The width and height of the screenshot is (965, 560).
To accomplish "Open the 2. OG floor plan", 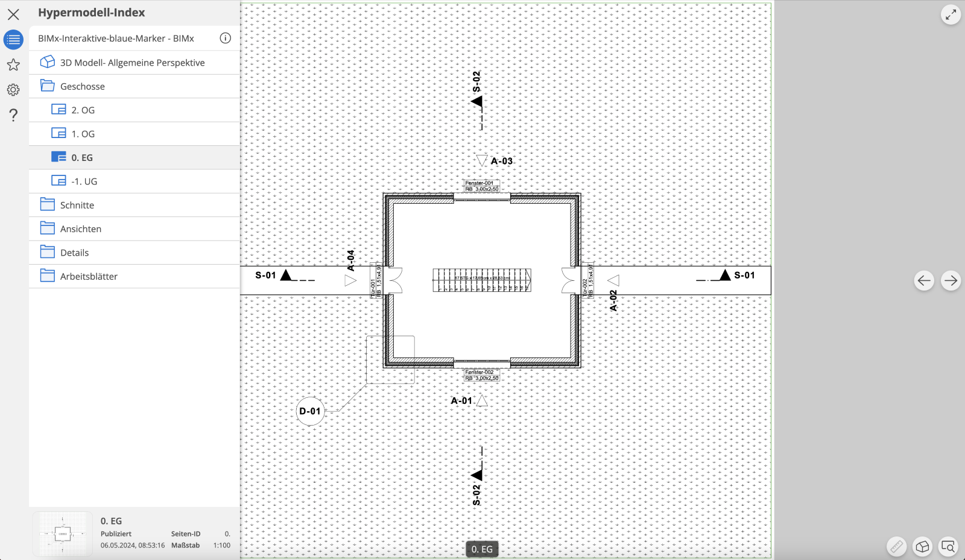I will click(134, 110).
